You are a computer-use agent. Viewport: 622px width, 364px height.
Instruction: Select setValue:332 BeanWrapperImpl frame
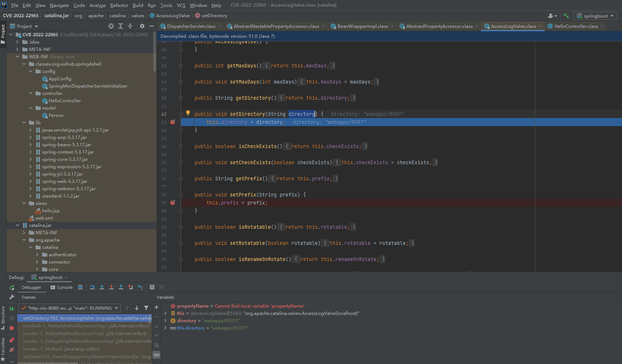85,357
